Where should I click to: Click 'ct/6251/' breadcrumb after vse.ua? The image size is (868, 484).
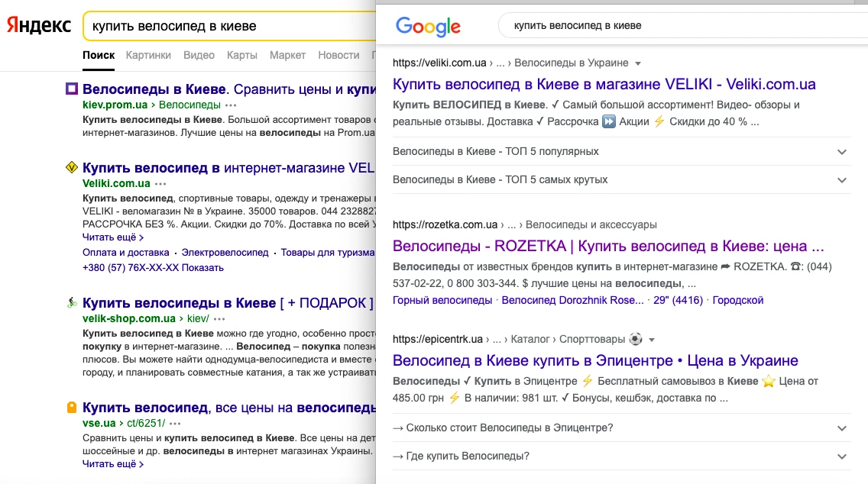[146, 423]
